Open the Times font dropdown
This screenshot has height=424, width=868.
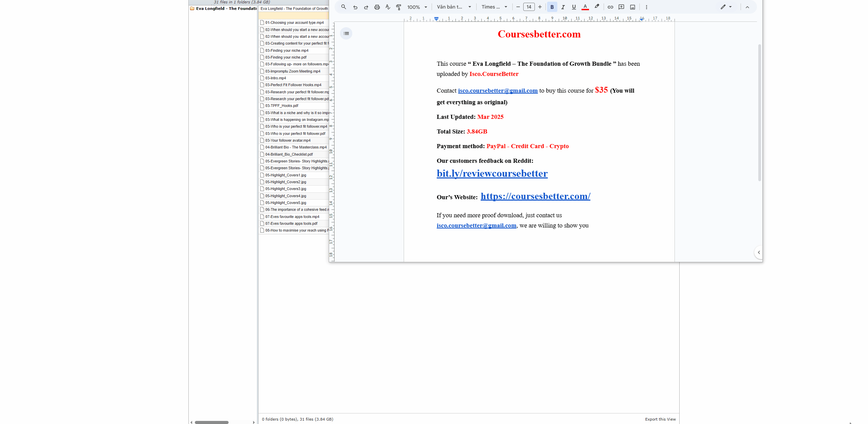[494, 7]
